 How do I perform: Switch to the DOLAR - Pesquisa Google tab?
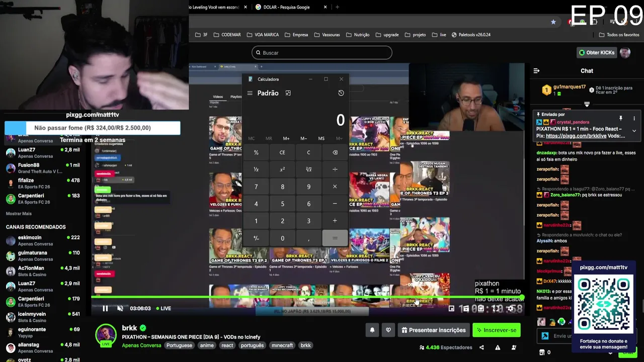[x=287, y=7]
